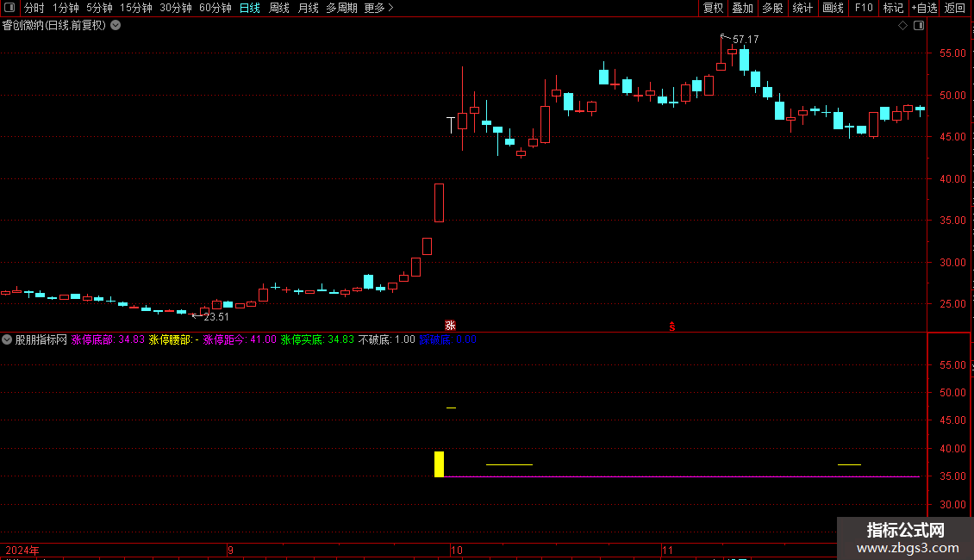
Task: Select the 1分钟 period tab
Action: coord(66,8)
